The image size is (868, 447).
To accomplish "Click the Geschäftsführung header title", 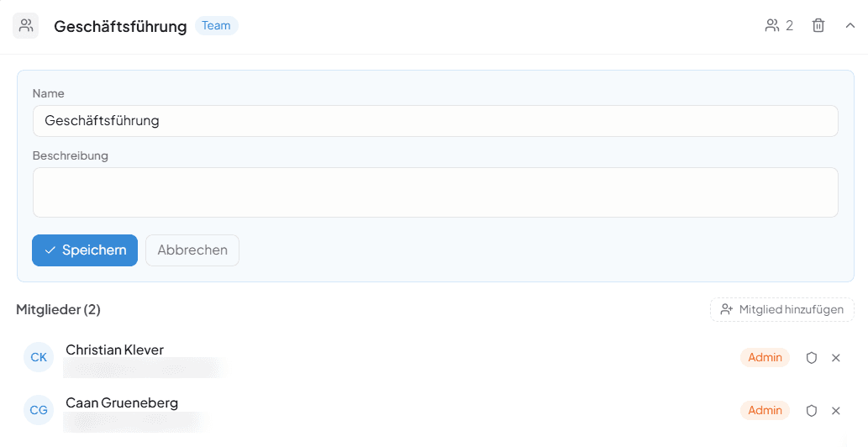I will 120,26.
